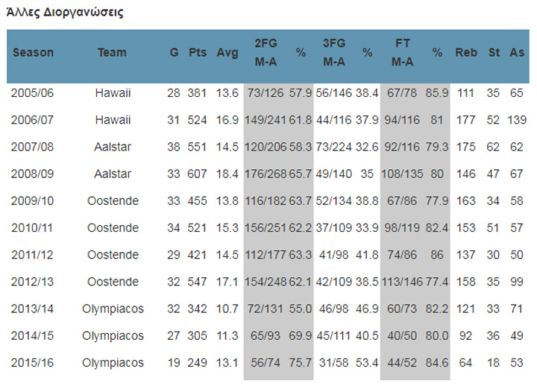Select the 2015/16 season cell
The image size is (537, 392).
[33, 363]
